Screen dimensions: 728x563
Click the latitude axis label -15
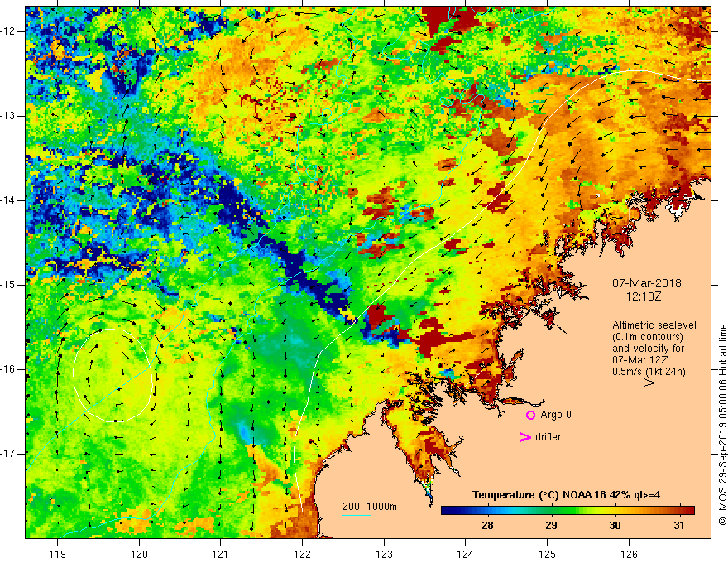click(x=8, y=285)
